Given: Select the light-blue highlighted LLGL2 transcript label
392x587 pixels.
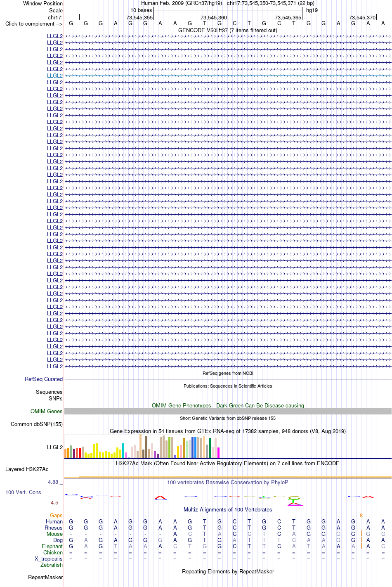Looking at the screenshot, I should pyautogui.click(x=55, y=76).
